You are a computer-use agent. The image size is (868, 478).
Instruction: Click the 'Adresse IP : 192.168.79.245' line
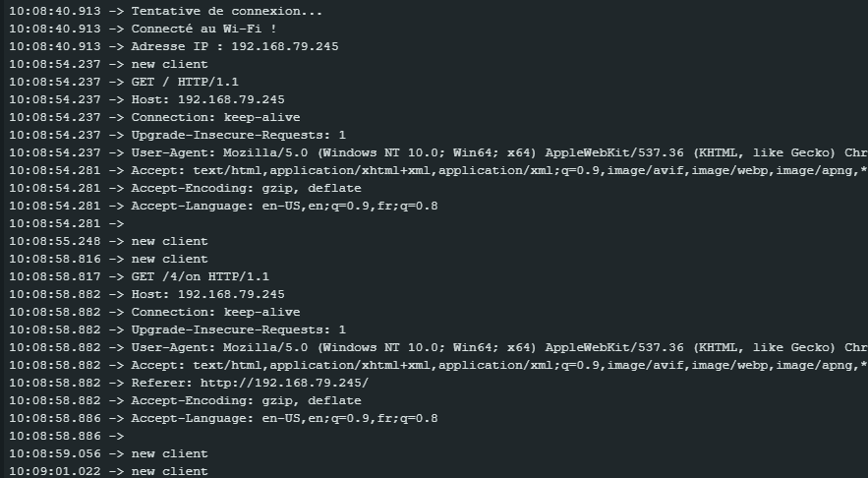tap(174, 46)
